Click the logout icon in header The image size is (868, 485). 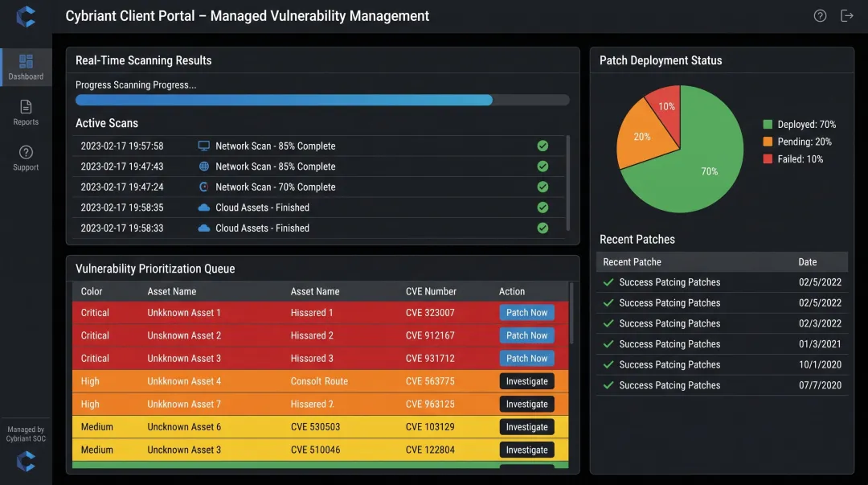click(x=847, y=16)
